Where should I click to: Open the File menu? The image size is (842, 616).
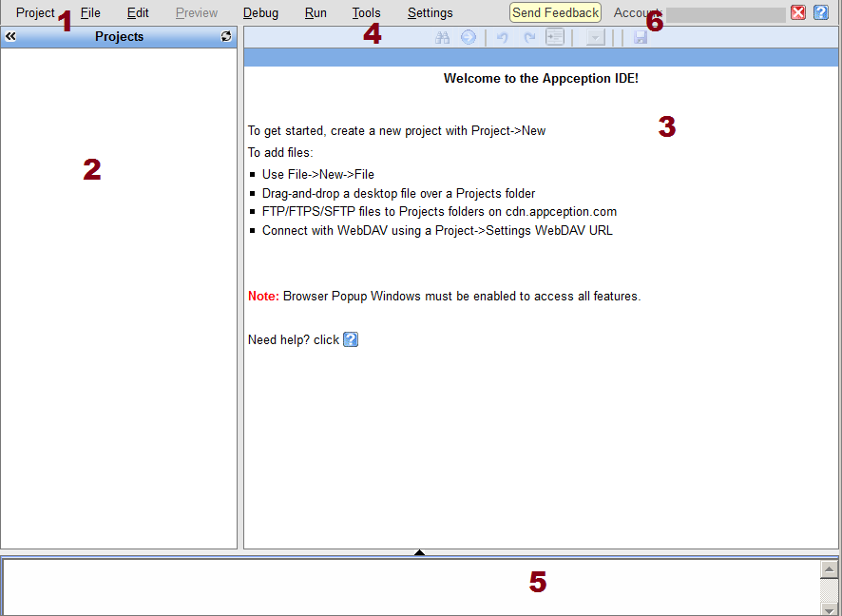pyautogui.click(x=90, y=13)
